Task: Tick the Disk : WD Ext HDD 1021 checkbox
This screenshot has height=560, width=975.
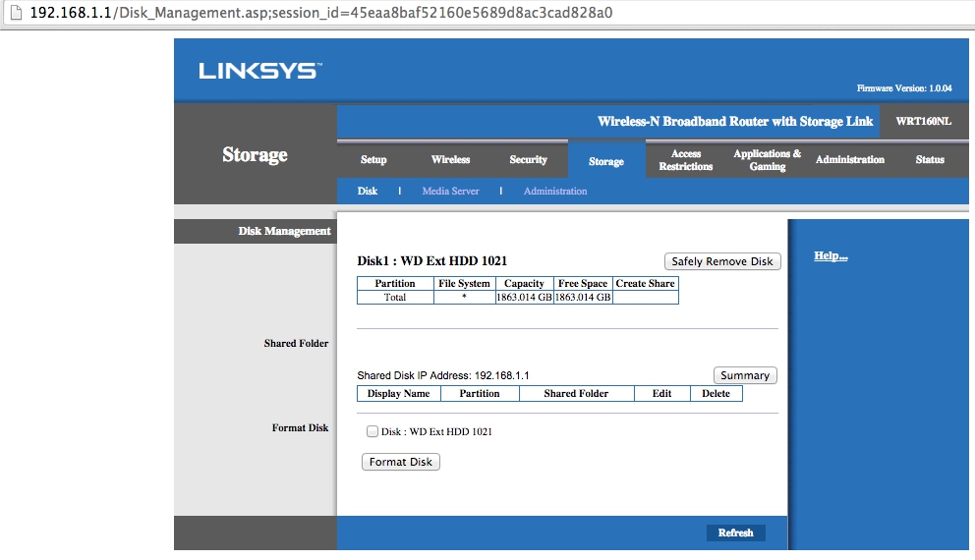Action: coord(372,431)
